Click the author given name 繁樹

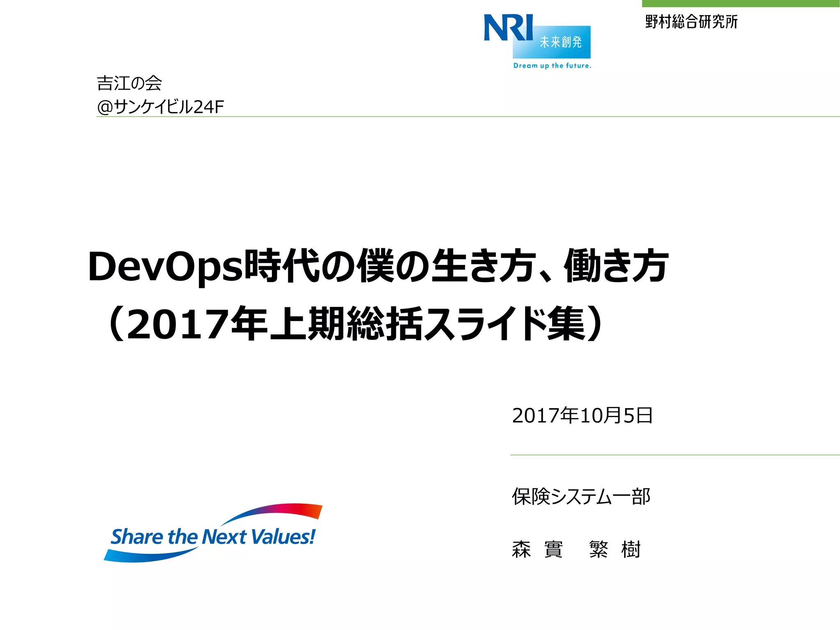[614, 549]
